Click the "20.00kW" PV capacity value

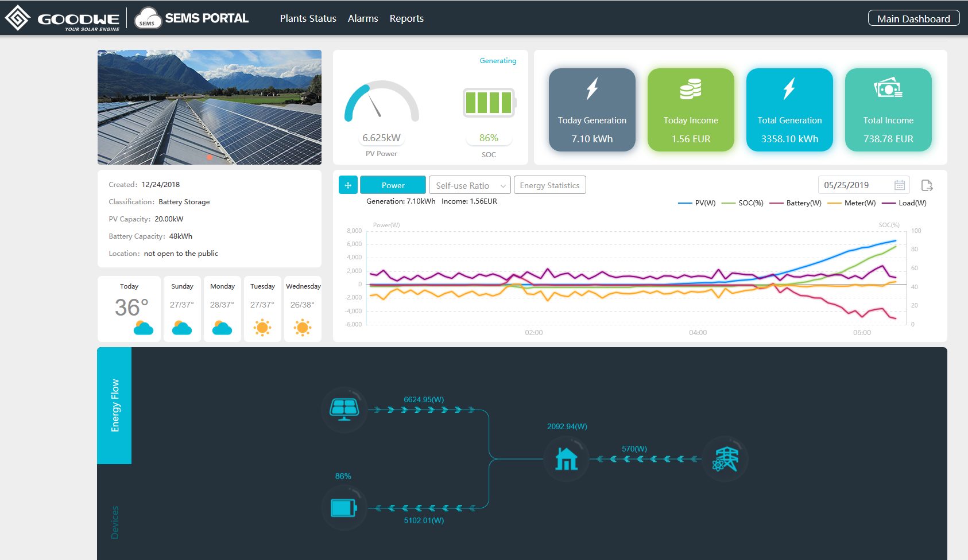click(x=169, y=219)
